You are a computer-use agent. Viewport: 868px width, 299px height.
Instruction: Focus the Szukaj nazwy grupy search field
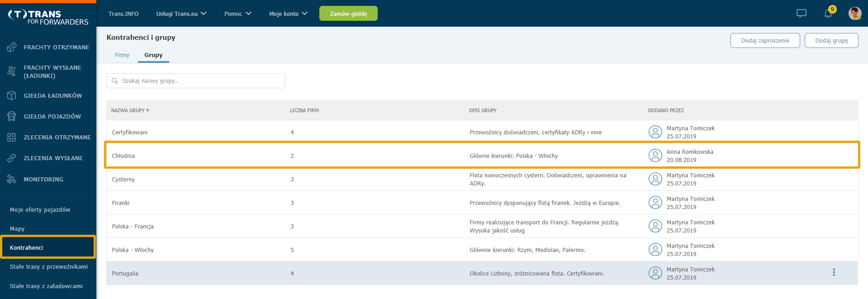click(x=196, y=81)
